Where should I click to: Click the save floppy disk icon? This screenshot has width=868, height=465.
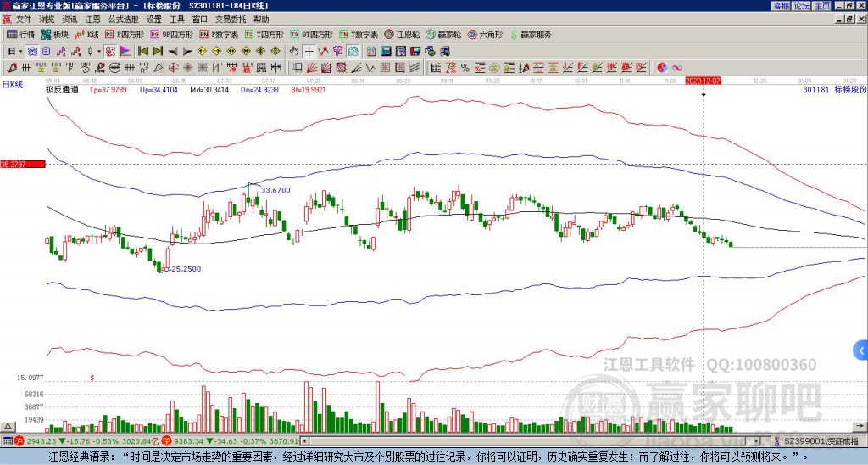[x=415, y=52]
